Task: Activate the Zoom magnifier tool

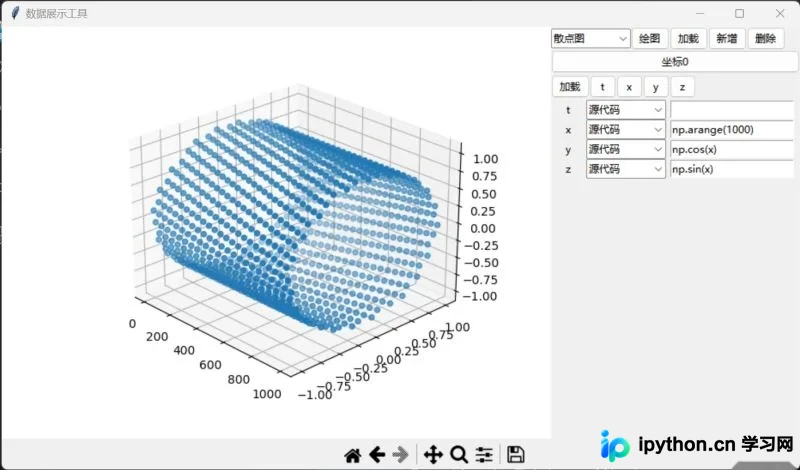Action: (x=459, y=454)
